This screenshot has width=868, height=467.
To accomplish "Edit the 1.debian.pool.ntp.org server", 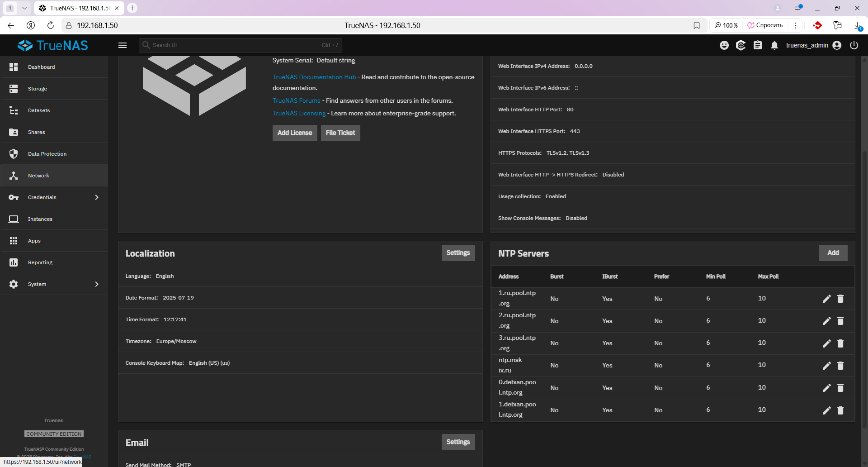I will click(x=827, y=410).
